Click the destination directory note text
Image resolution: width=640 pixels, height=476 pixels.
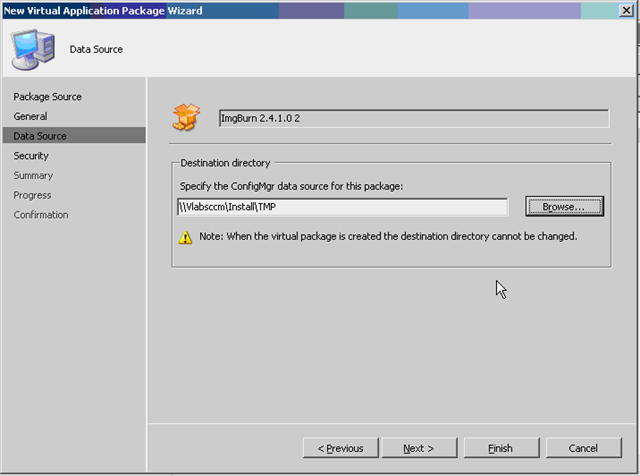[388, 236]
